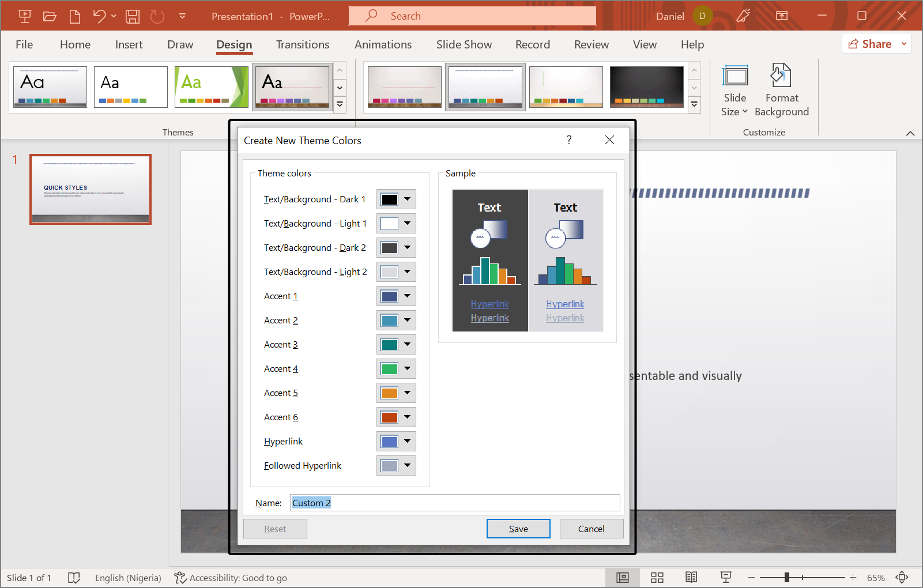Switch to Slide Sorter view icon
Viewport: 923px width, 588px height.
657,578
